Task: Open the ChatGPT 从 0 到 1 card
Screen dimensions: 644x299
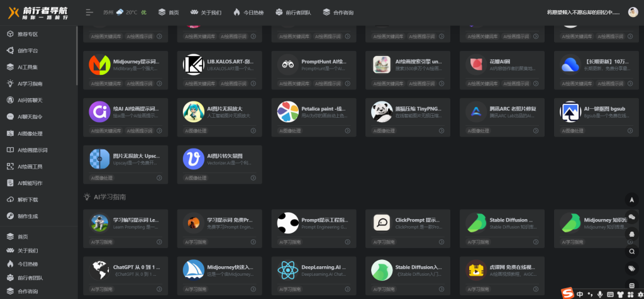Action: point(125,271)
